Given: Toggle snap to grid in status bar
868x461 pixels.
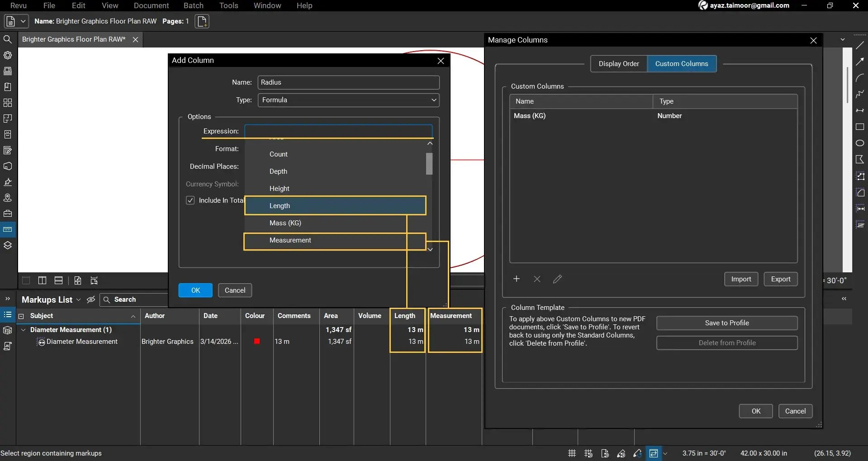Looking at the screenshot, I should click(x=588, y=453).
